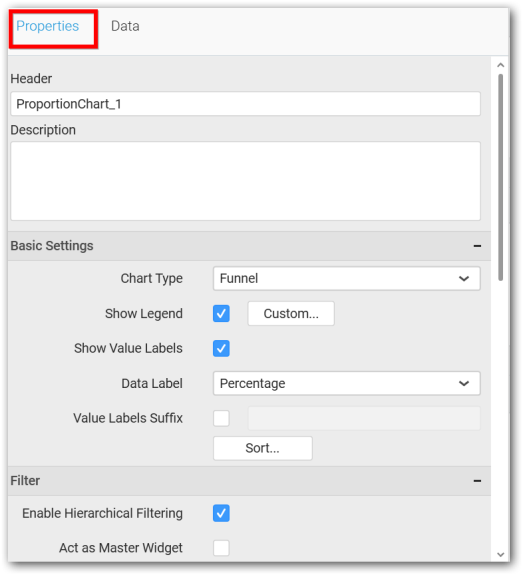Click the Data Label dropdown chevron
The image size is (523, 575).
[x=464, y=384]
